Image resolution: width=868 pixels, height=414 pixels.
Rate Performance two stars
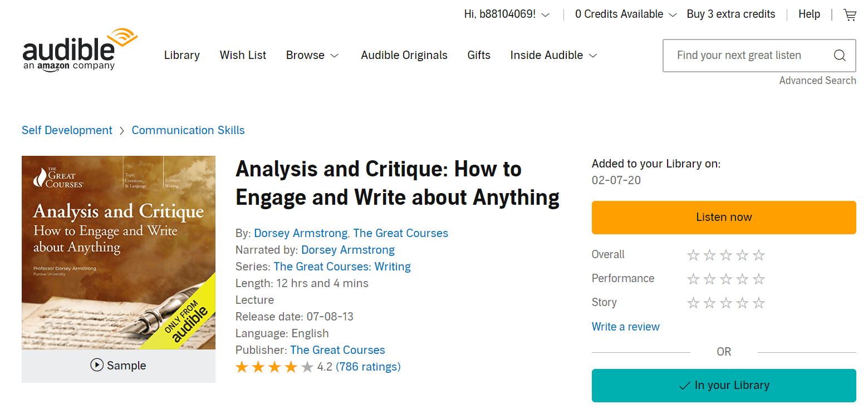click(709, 279)
